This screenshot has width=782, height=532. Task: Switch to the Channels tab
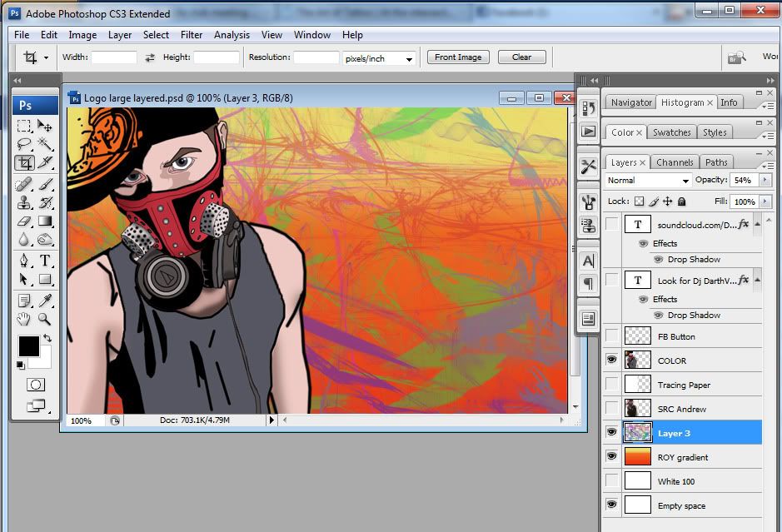click(x=675, y=162)
